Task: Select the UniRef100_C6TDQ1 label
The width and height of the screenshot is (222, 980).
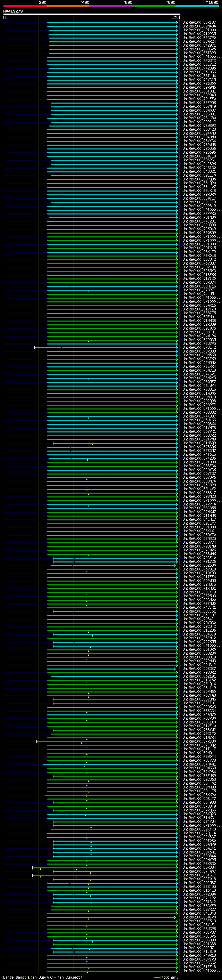Action: coord(199,91)
